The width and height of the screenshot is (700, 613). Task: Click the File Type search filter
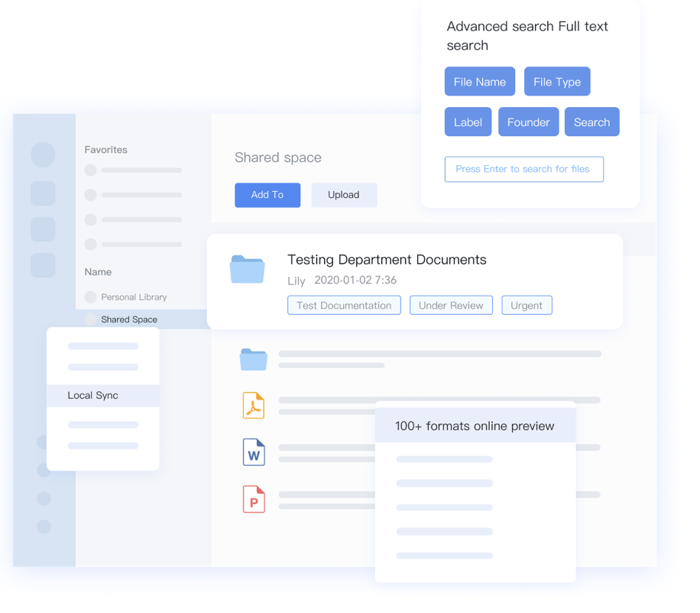pyautogui.click(x=556, y=82)
